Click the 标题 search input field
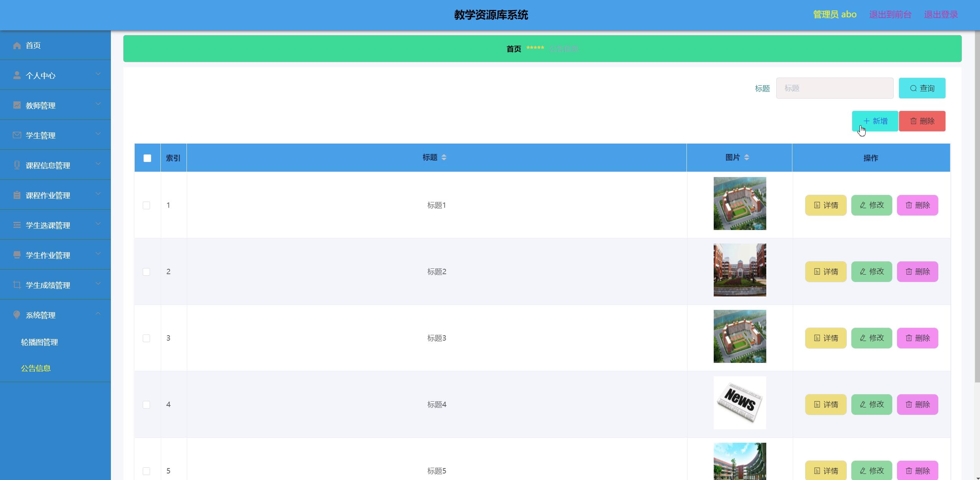 point(835,88)
